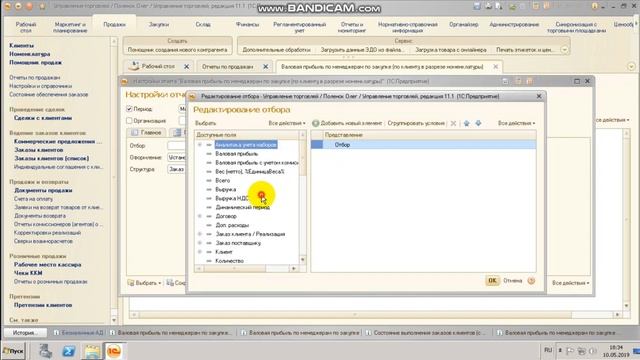Click OK in the filter editing dialog
The height and width of the screenshot is (360, 640).
(492, 280)
